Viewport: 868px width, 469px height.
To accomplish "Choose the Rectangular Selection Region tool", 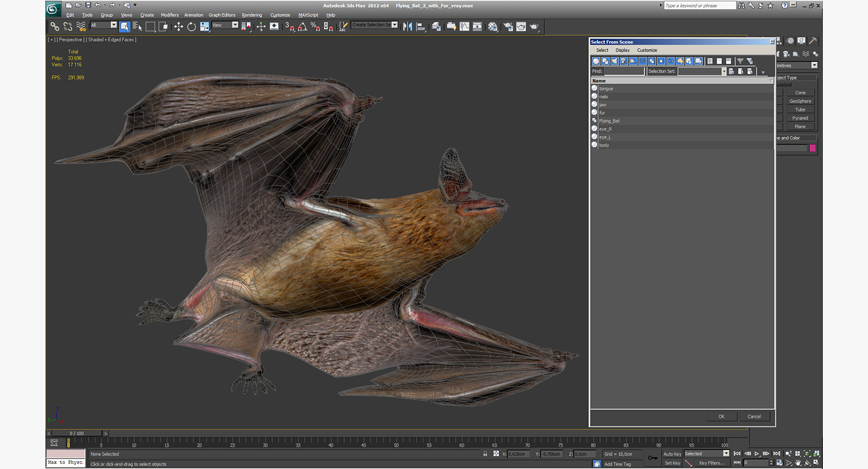I will [x=150, y=26].
